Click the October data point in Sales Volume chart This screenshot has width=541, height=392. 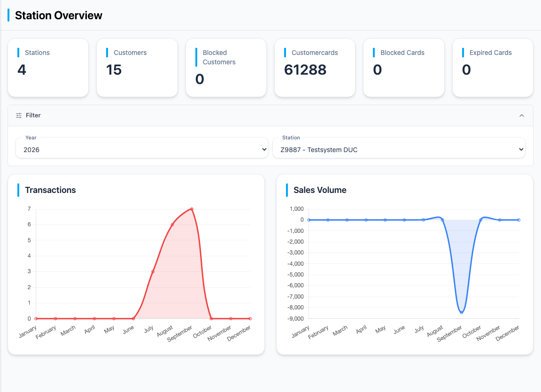pos(480,220)
